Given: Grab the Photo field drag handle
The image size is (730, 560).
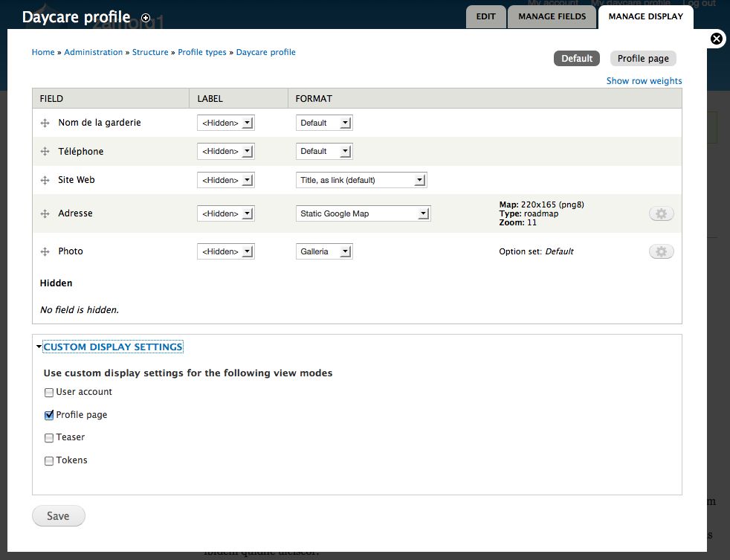Looking at the screenshot, I should click(47, 251).
